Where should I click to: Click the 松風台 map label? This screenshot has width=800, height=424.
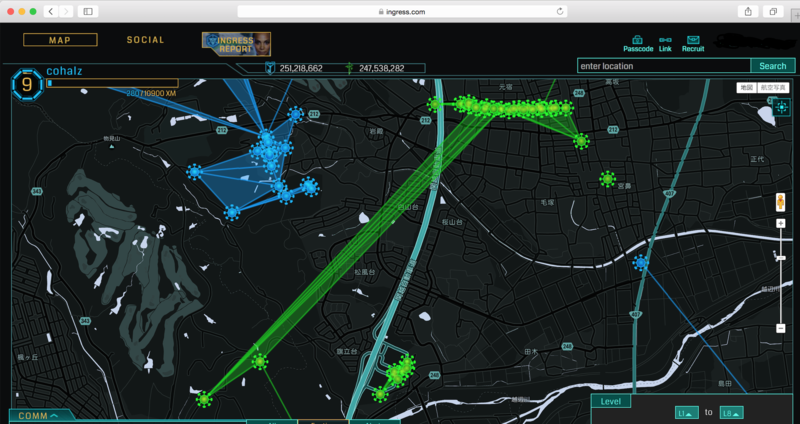click(365, 272)
